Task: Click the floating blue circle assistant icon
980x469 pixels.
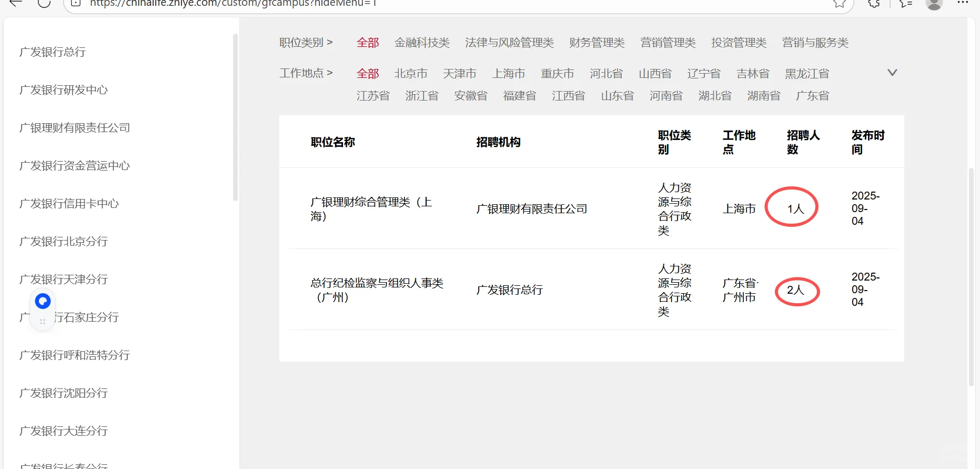Action: pyautogui.click(x=43, y=301)
